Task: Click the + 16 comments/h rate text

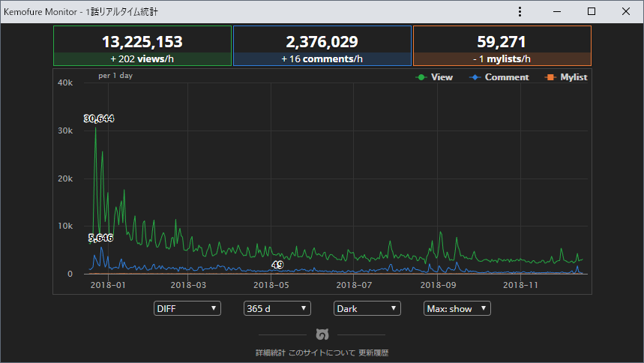Action: (x=322, y=58)
